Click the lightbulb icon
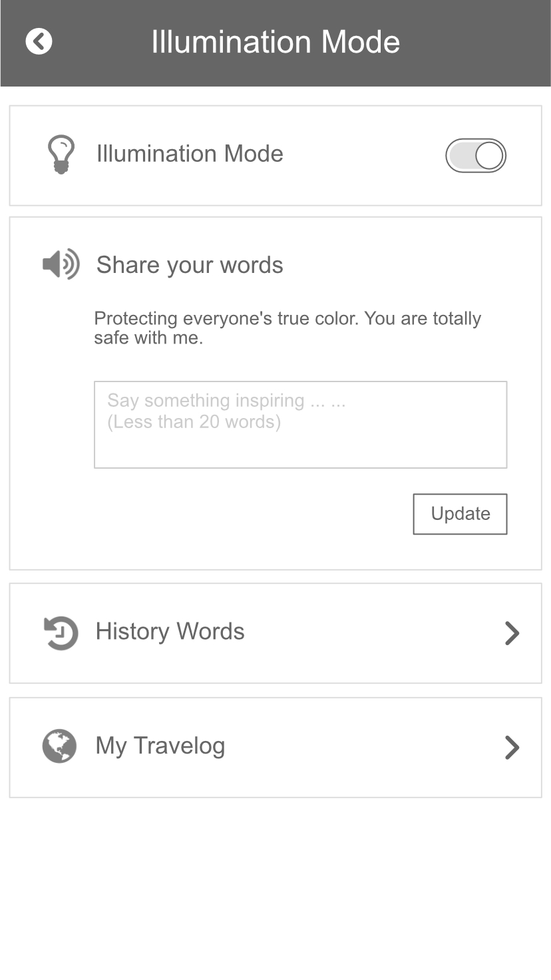 click(61, 154)
